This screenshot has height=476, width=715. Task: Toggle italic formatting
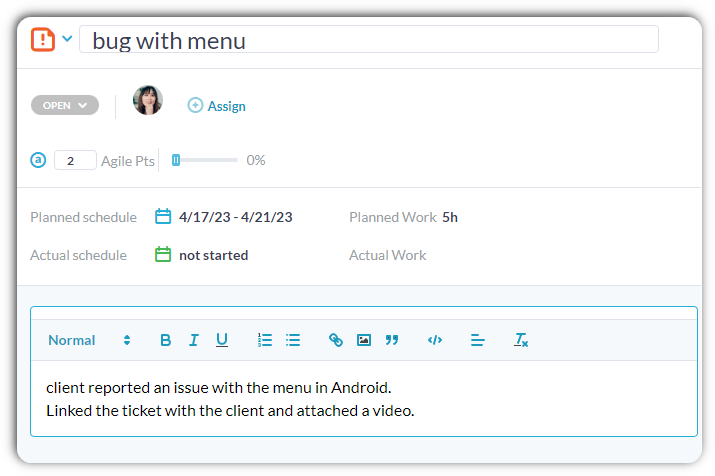point(194,340)
